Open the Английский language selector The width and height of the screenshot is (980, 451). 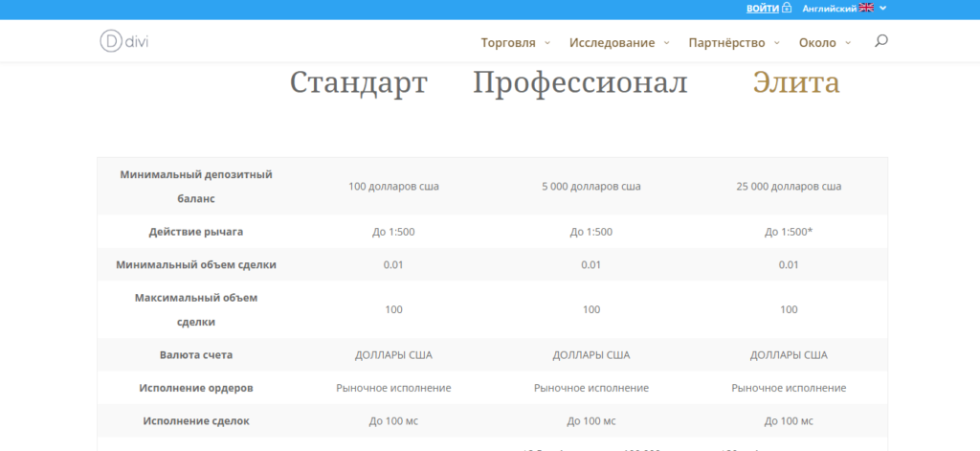click(x=830, y=9)
